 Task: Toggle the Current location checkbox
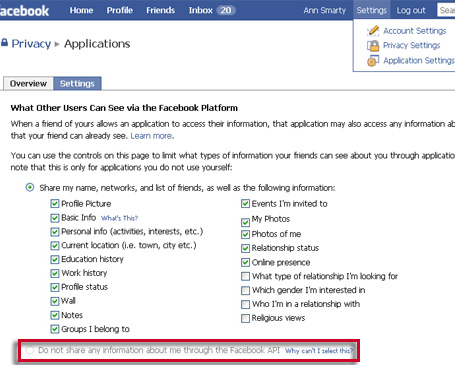click(x=55, y=246)
